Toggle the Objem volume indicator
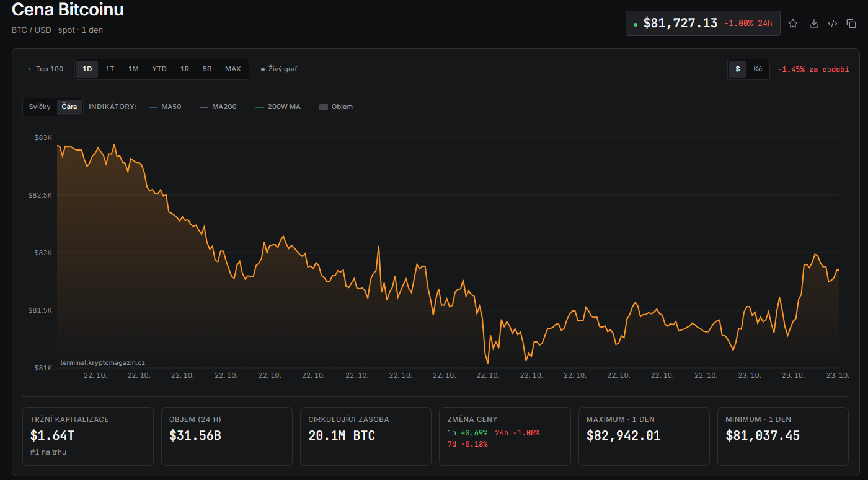Image resolution: width=868 pixels, height=480 pixels. [x=336, y=107]
